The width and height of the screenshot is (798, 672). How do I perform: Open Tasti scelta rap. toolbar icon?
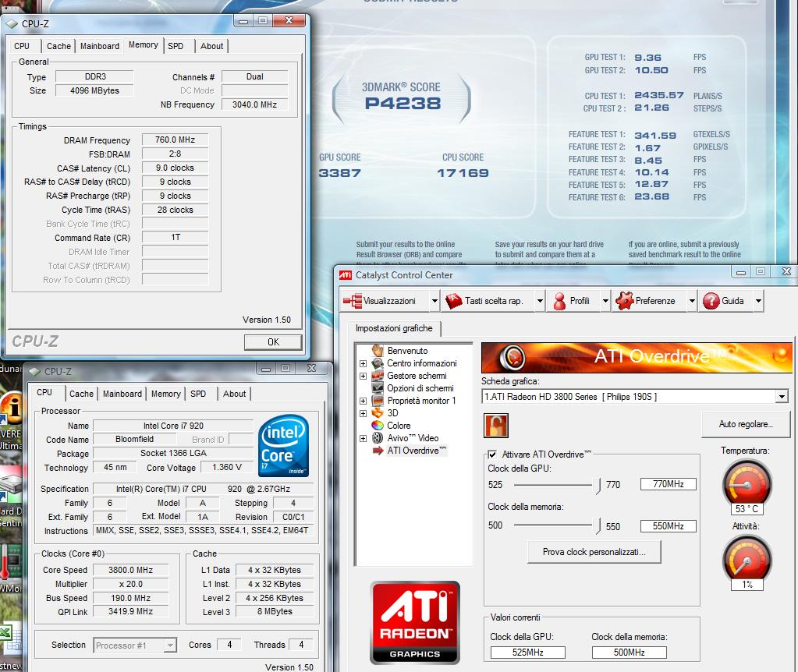point(453,301)
